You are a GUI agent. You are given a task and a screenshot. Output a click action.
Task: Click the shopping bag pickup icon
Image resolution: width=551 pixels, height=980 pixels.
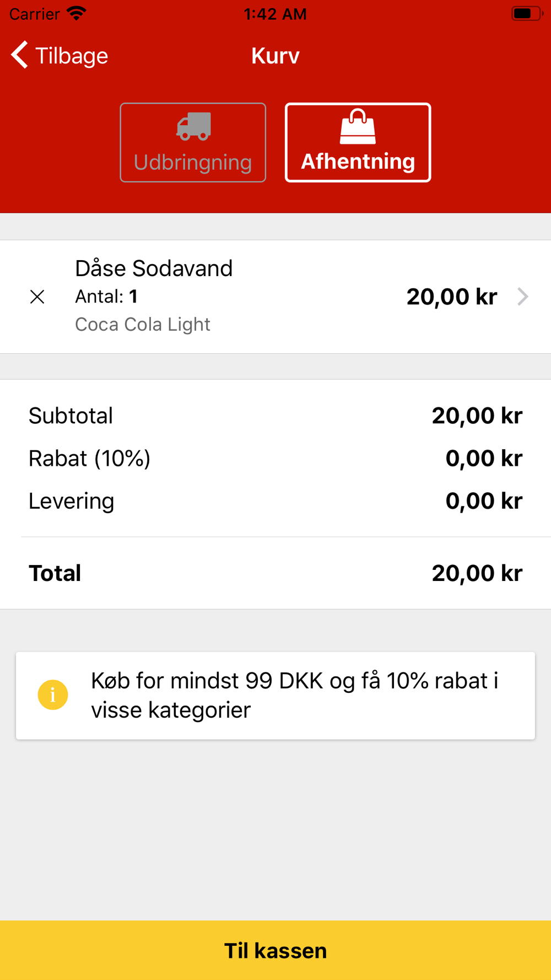pyautogui.click(x=358, y=127)
